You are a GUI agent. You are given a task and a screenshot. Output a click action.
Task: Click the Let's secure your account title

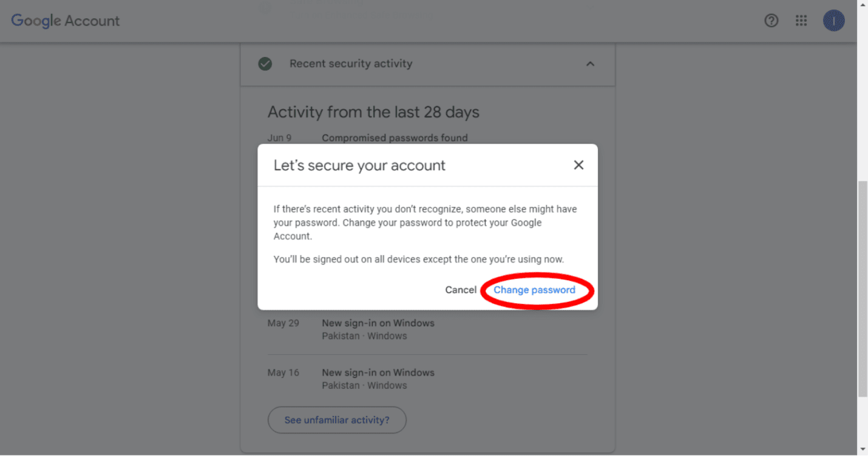pos(359,166)
